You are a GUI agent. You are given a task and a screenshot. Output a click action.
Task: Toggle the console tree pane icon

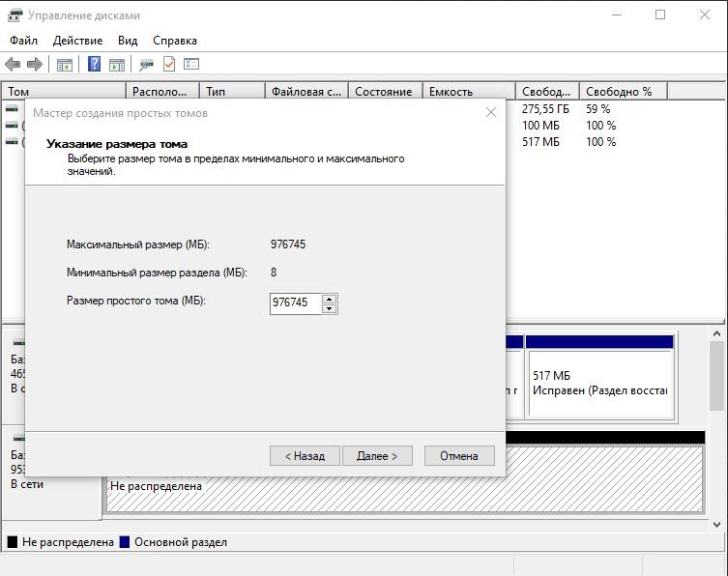(x=64, y=65)
